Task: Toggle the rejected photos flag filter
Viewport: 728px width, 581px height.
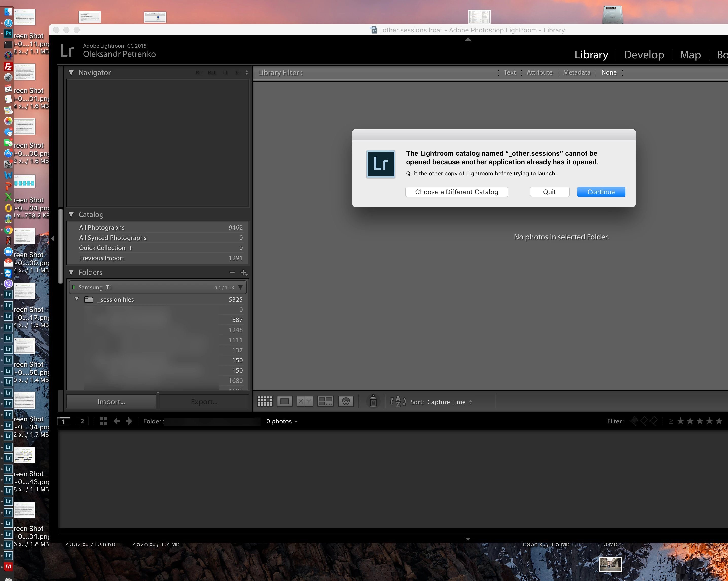Action: point(654,421)
